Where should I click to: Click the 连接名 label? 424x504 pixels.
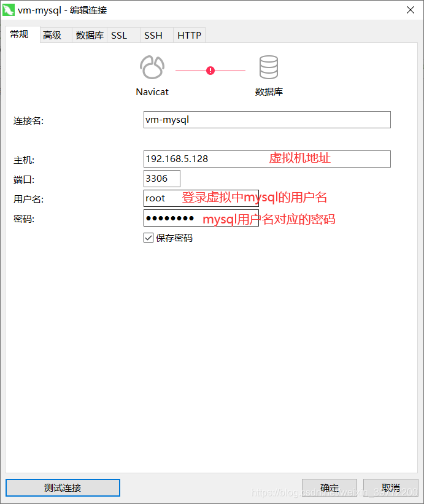[x=28, y=121]
